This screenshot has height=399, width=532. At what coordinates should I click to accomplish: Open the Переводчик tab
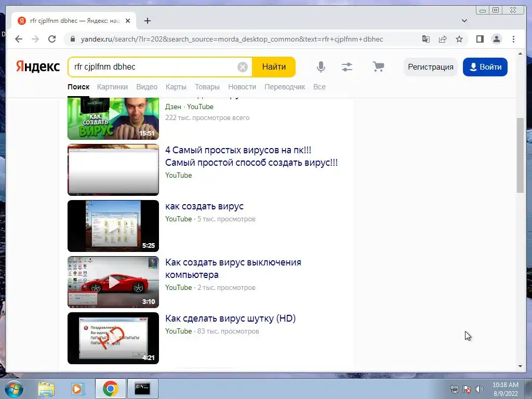285,87
